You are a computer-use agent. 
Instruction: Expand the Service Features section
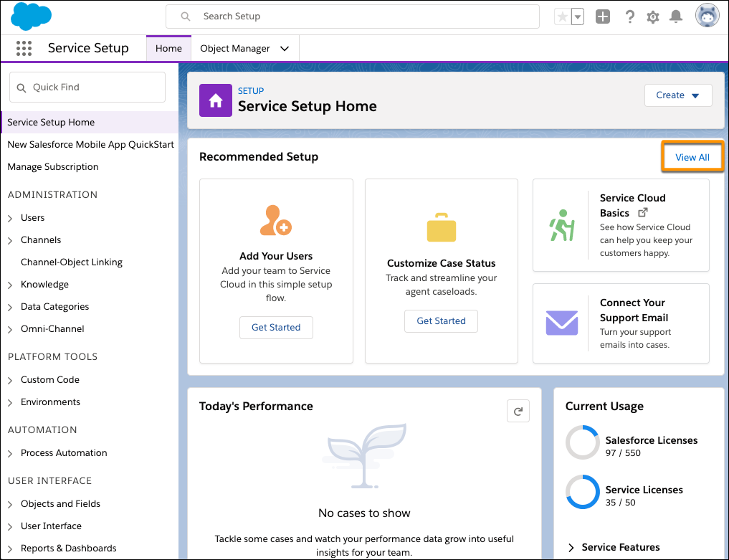click(571, 547)
